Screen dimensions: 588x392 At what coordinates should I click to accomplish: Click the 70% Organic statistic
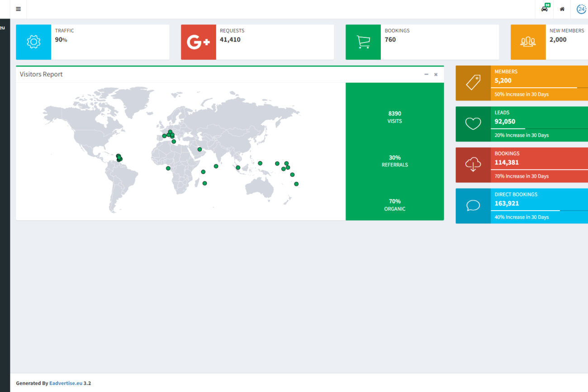point(394,205)
